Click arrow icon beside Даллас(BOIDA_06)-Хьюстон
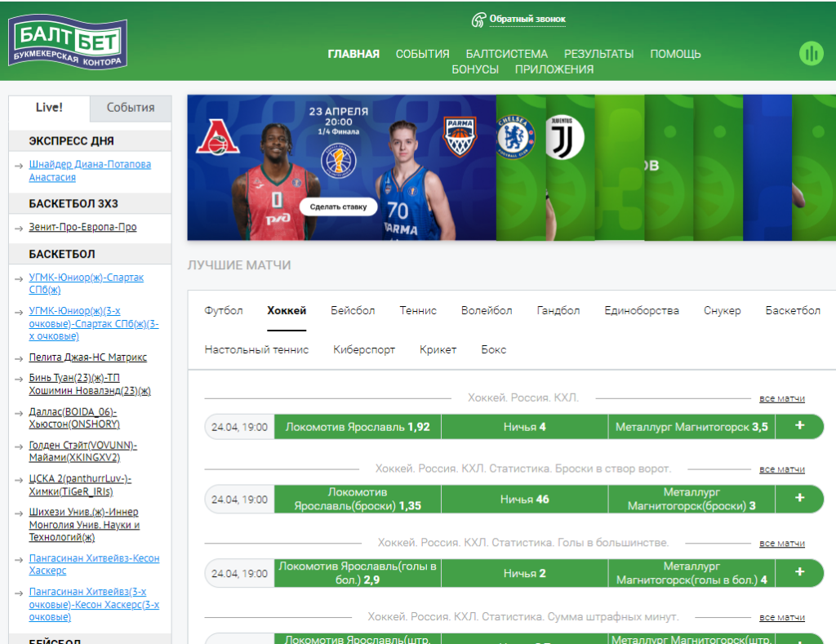 (19, 413)
